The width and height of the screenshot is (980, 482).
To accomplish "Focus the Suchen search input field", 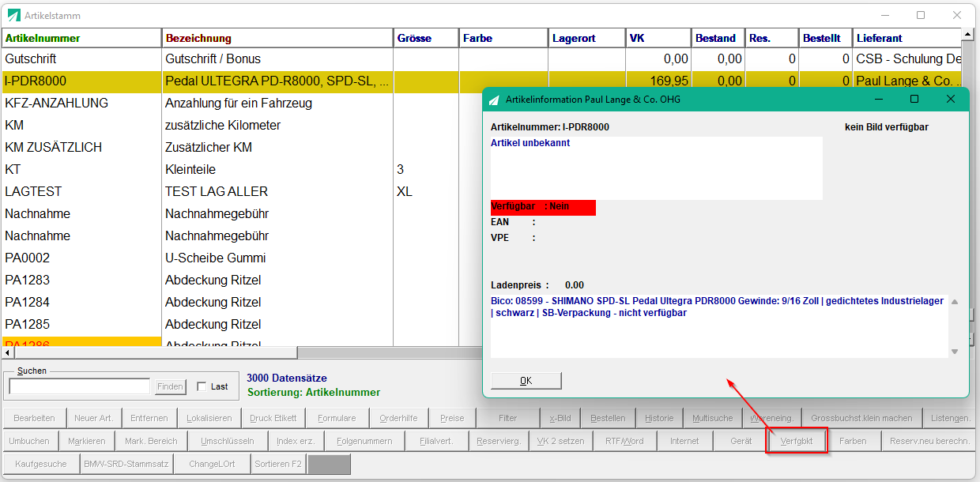I will pos(79,386).
